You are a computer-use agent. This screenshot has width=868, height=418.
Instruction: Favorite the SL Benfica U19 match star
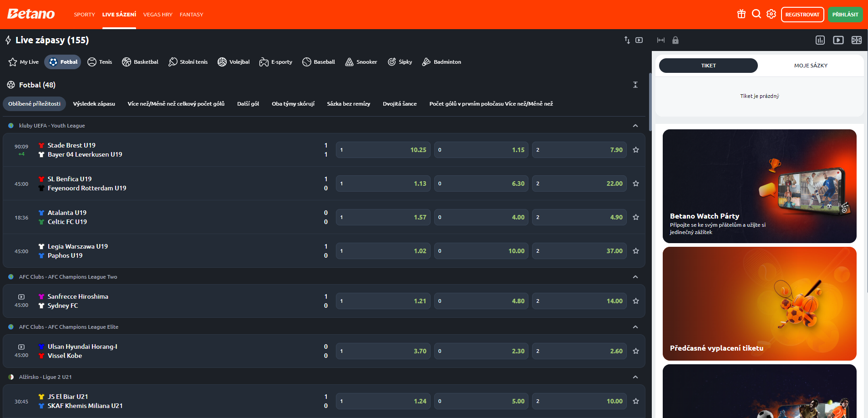(636, 184)
